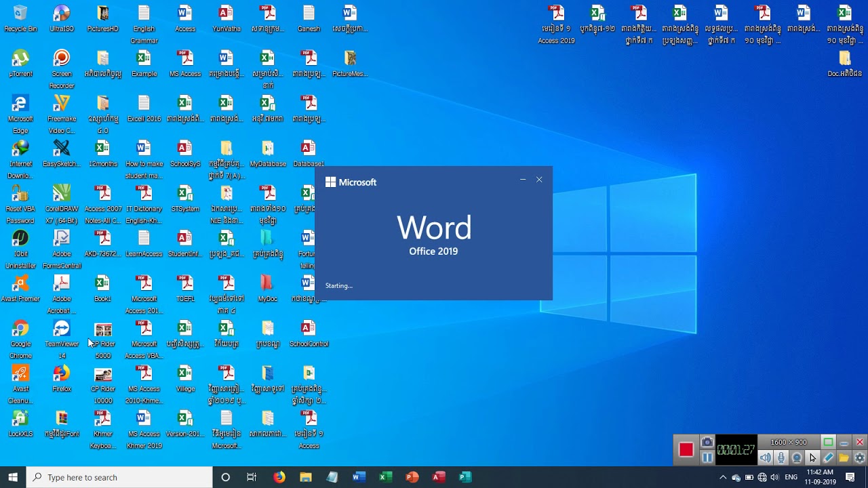Viewport: 868px width, 488px height.
Task: Toggle mouse cursor capture in recorder toolbar
Action: coord(812,458)
